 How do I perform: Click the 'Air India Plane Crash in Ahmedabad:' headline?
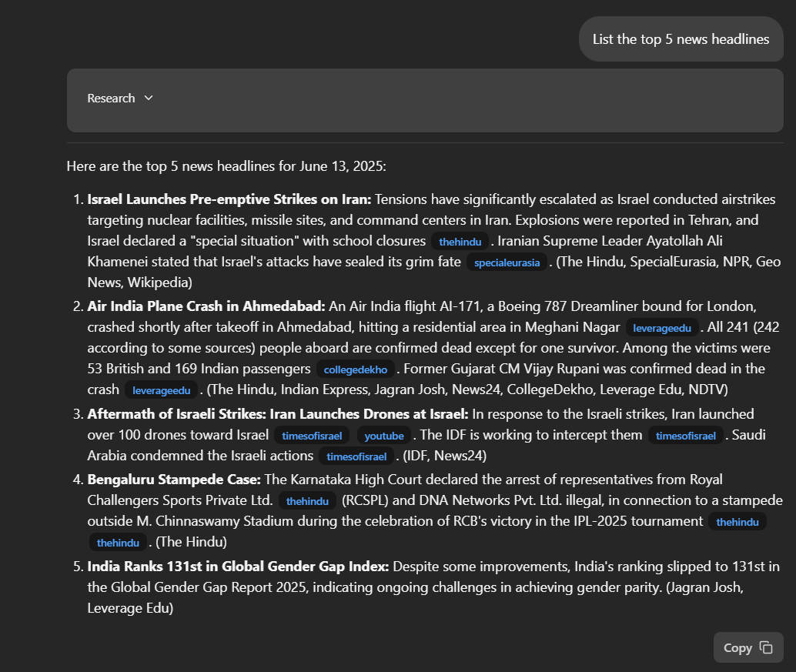[206, 306]
